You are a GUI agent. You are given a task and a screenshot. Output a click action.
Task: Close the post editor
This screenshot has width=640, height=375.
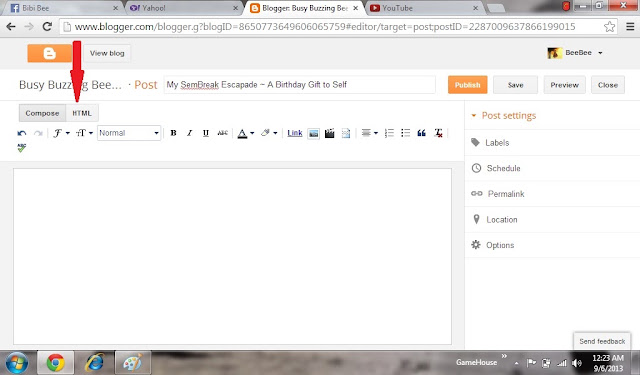point(608,85)
